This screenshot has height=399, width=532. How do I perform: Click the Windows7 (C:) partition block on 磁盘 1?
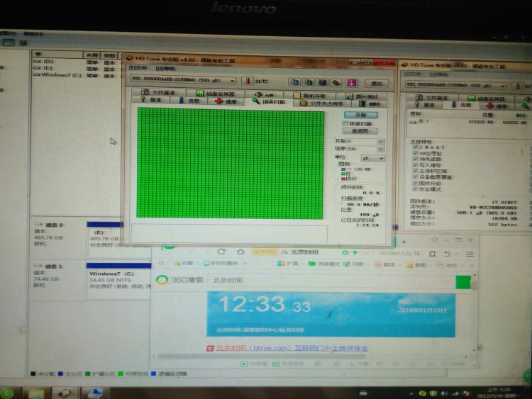(x=118, y=280)
